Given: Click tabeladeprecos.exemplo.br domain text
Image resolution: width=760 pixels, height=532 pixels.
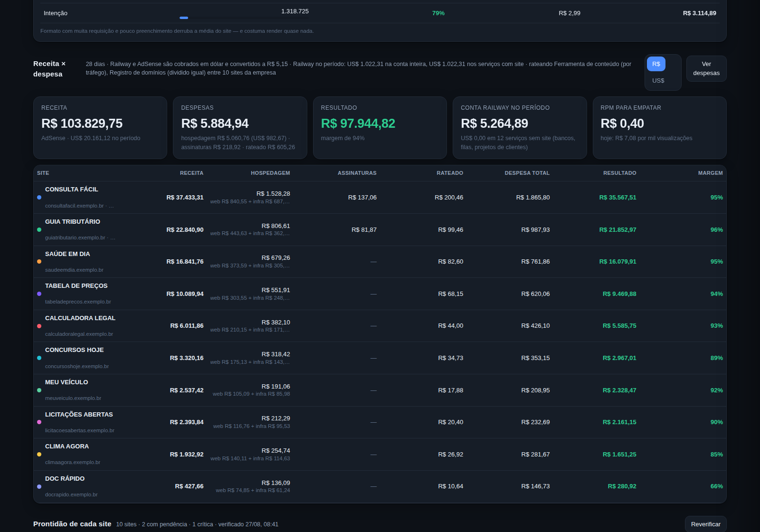Looking at the screenshot, I should (x=78, y=302).
